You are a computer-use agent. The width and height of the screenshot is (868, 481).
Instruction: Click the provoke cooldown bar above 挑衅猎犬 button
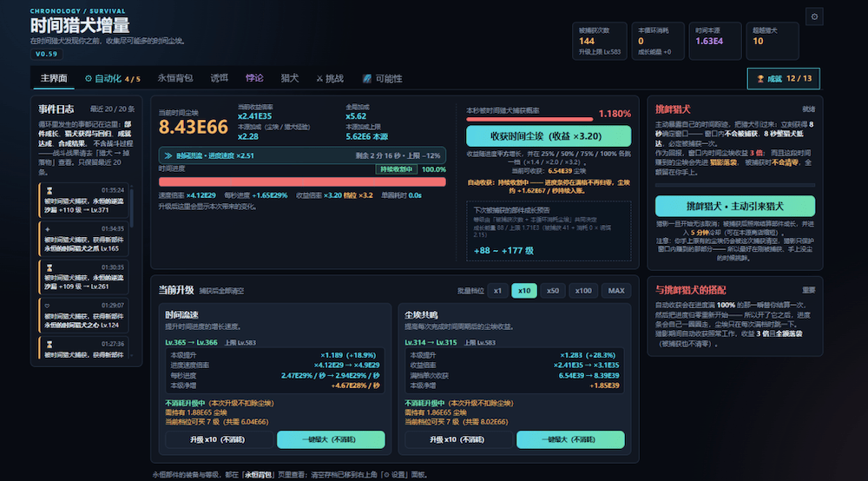[734, 185]
